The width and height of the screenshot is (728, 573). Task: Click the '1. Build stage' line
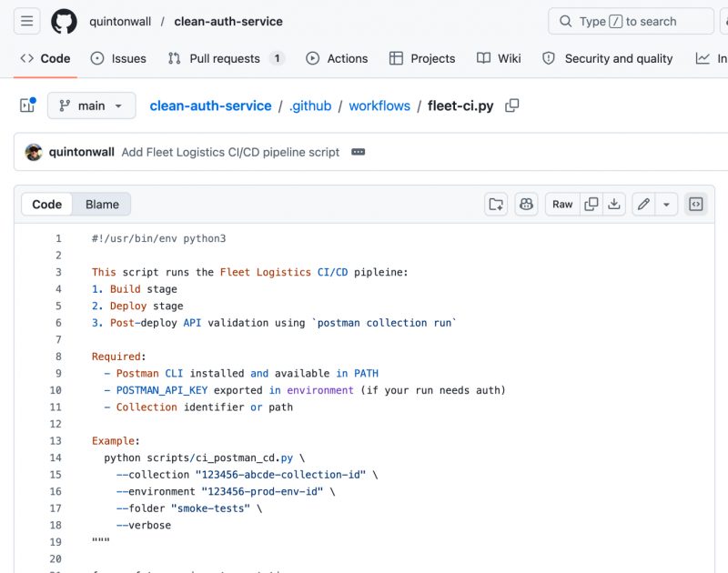134,289
